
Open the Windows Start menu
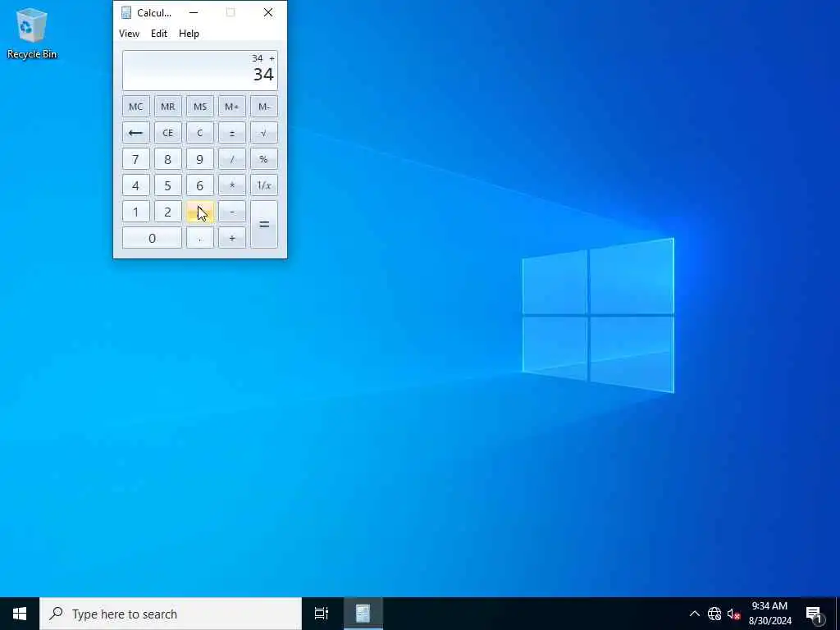(20, 614)
